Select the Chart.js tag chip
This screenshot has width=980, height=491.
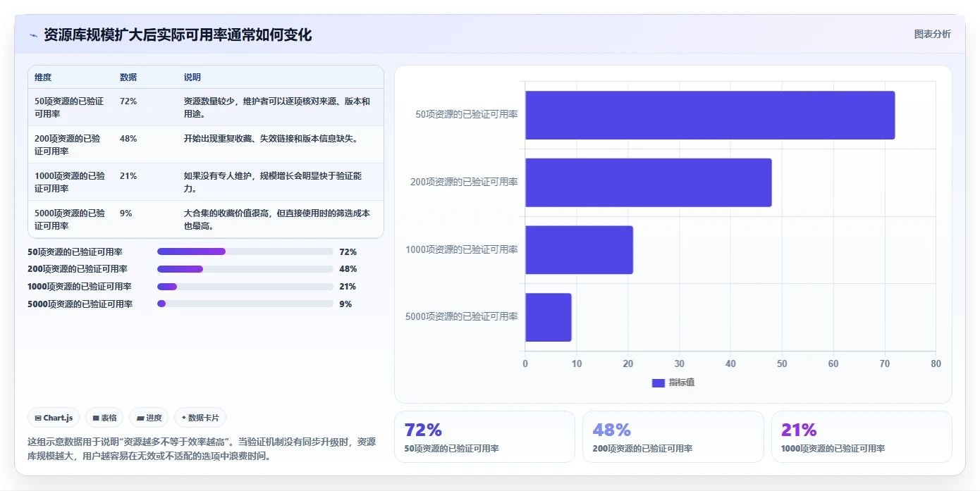(54, 418)
